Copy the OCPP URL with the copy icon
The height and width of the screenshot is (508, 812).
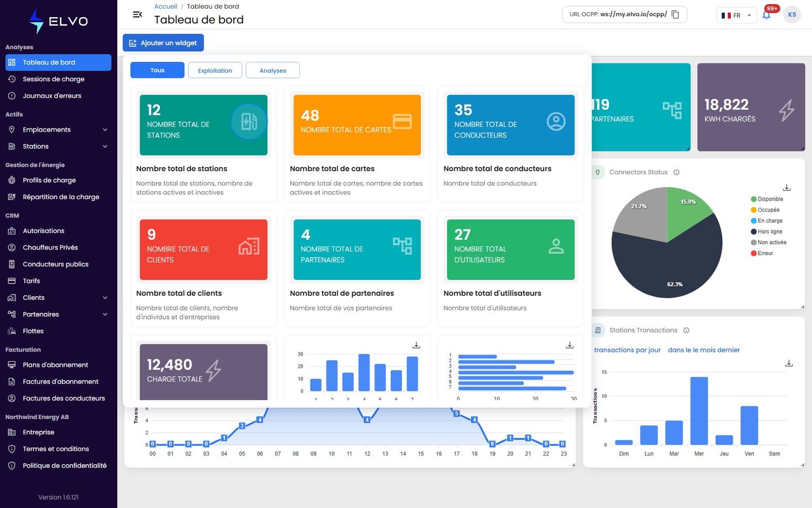pos(675,14)
